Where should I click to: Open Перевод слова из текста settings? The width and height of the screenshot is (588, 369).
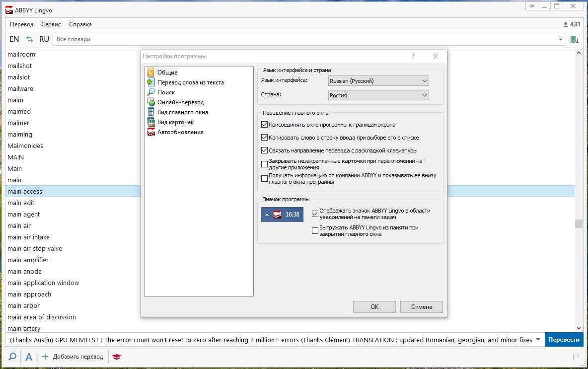[x=185, y=82]
